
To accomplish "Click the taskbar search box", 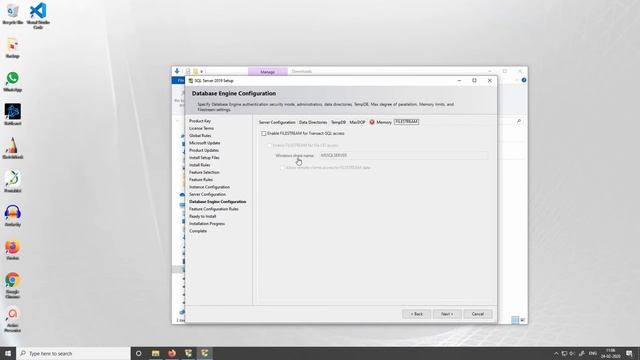I will tap(73, 353).
